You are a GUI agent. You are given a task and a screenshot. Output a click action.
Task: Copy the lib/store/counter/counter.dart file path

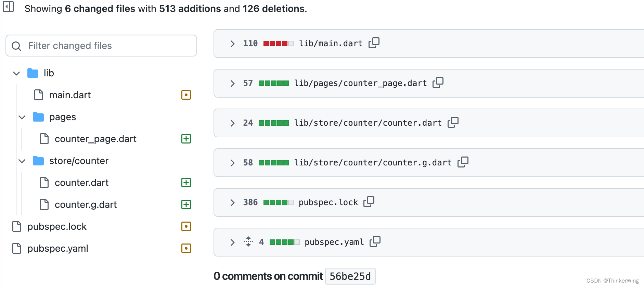pyautogui.click(x=453, y=122)
